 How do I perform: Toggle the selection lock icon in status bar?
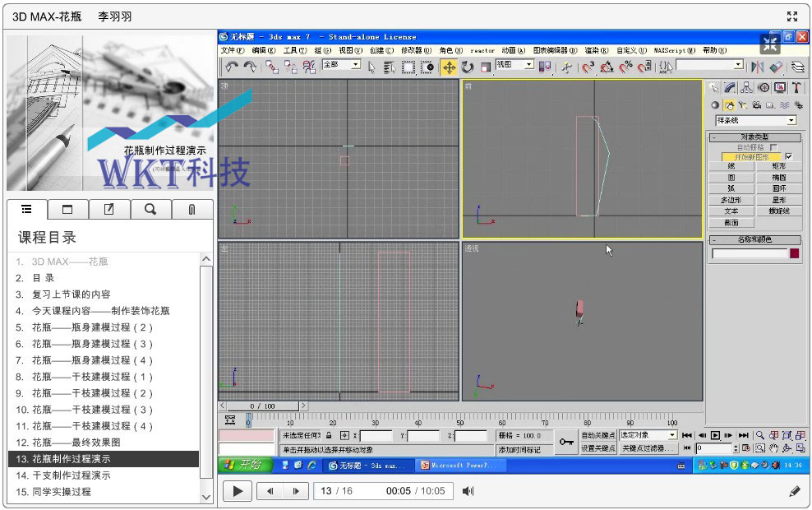329,435
